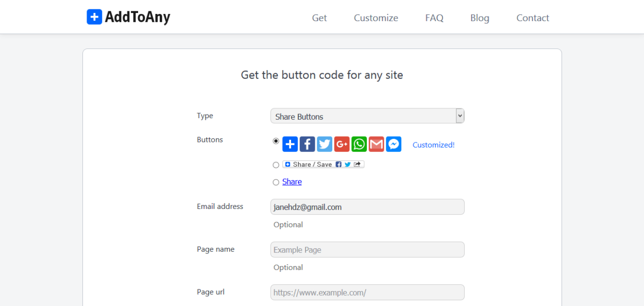Screen dimensions: 644x306
Task: Open the Customize menu item
Action: [x=376, y=18]
